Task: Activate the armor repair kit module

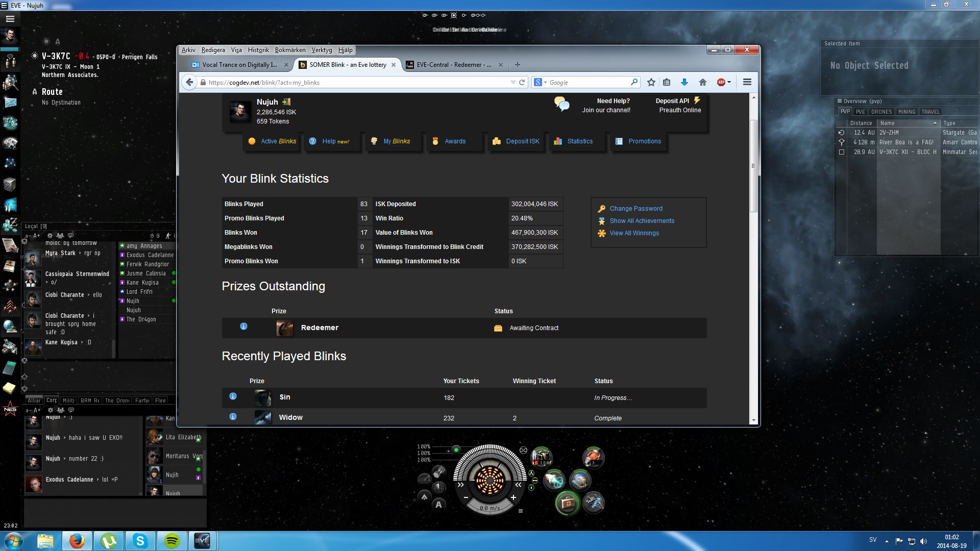Action: (x=567, y=503)
